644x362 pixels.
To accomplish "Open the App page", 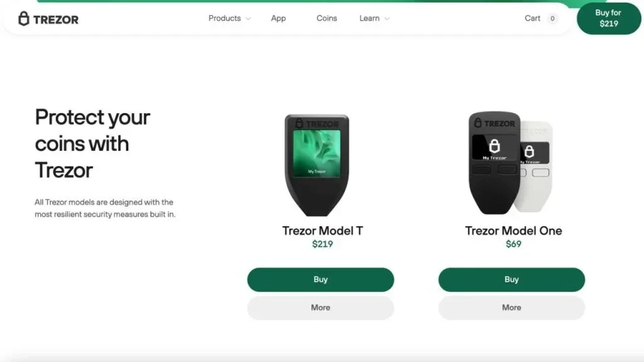I will pos(278,18).
